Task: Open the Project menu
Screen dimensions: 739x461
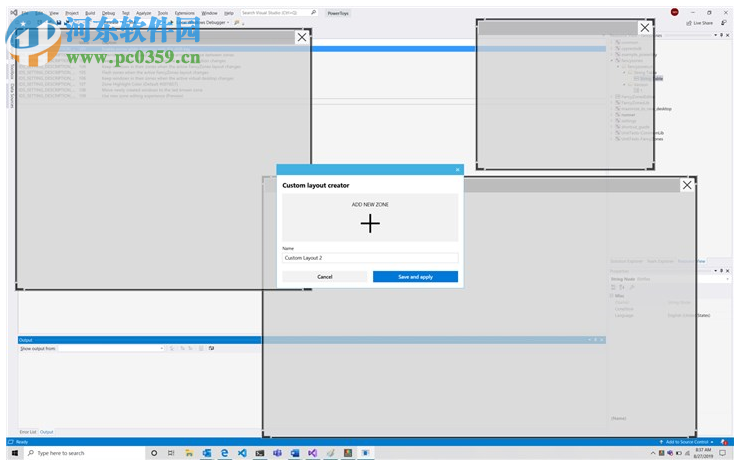Action: tap(72, 13)
